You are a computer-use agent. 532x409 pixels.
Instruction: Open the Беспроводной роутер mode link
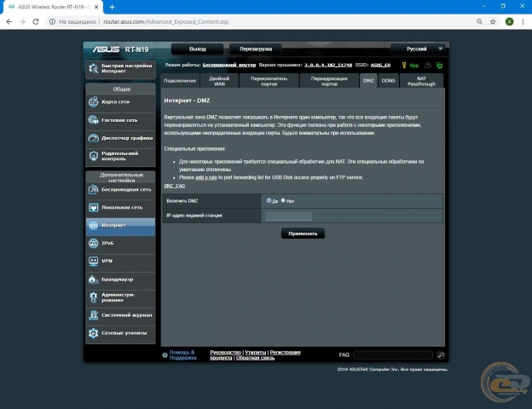coord(229,65)
